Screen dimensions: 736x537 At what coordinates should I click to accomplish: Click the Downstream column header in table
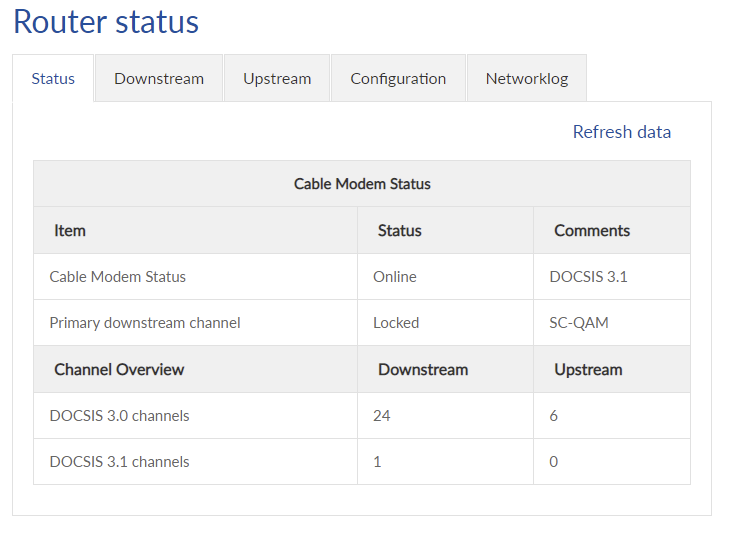[x=423, y=369]
